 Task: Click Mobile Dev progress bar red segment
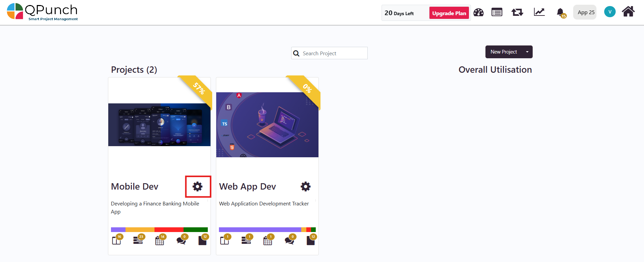pyautogui.click(x=169, y=230)
